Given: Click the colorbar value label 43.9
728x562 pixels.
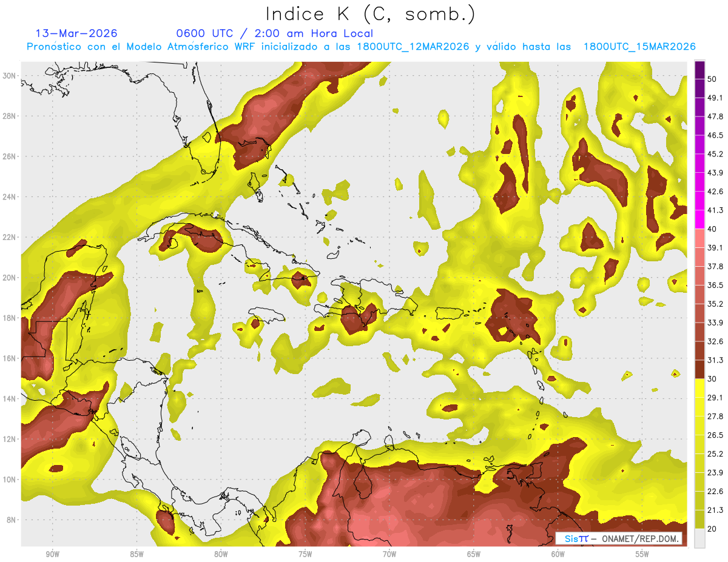Looking at the screenshot, I should [x=715, y=173].
